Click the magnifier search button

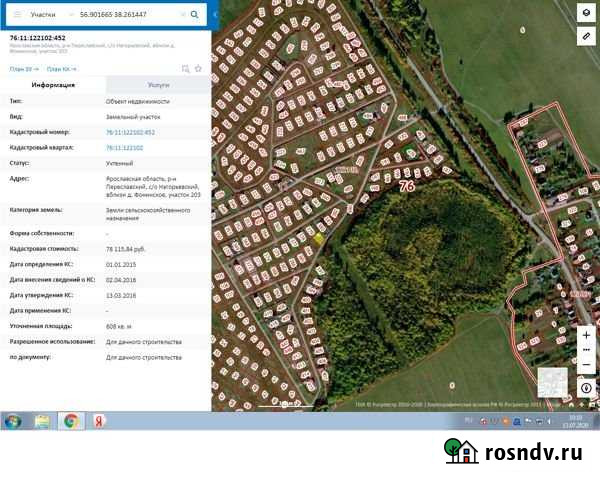196,15
